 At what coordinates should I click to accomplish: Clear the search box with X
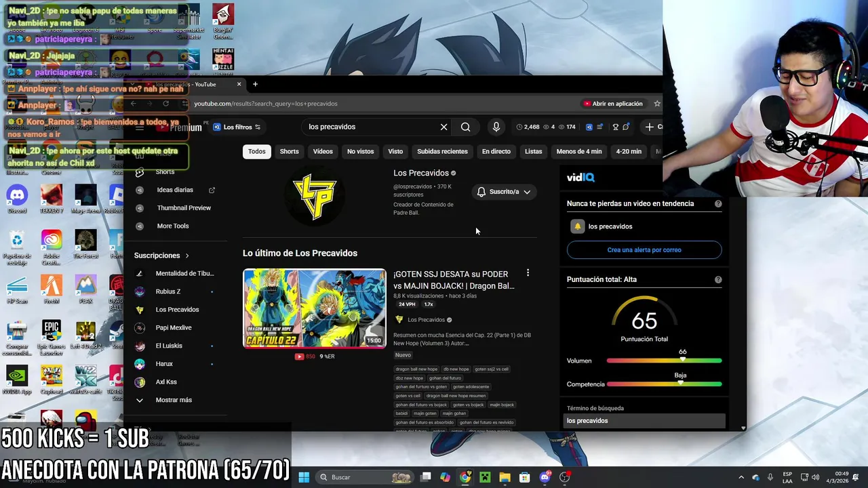(443, 127)
